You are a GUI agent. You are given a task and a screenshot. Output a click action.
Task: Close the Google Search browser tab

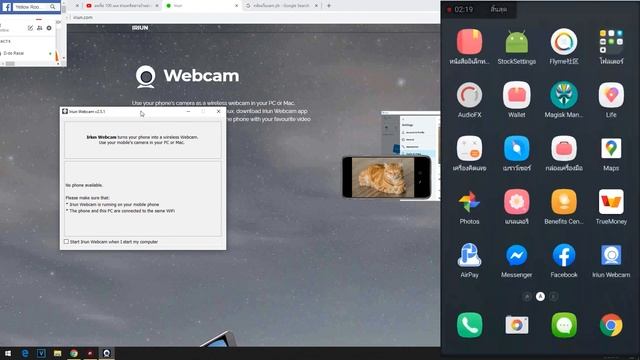[316, 6]
